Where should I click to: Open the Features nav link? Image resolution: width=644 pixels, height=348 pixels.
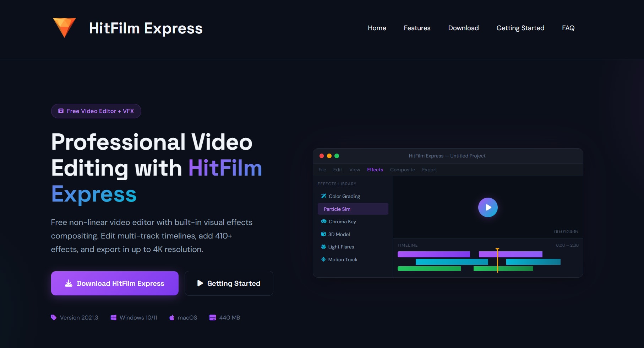pos(417,28)
